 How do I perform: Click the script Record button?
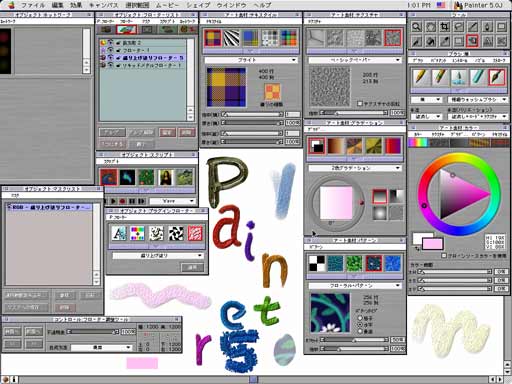pos(122,201)
